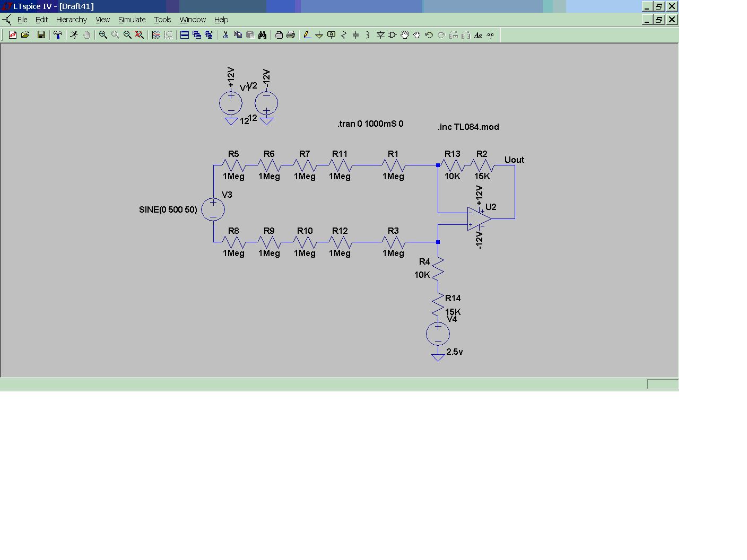The height and width of the screenshot is (560, 747).
Task: Select the Inductor placement tool
Action: 368,35
